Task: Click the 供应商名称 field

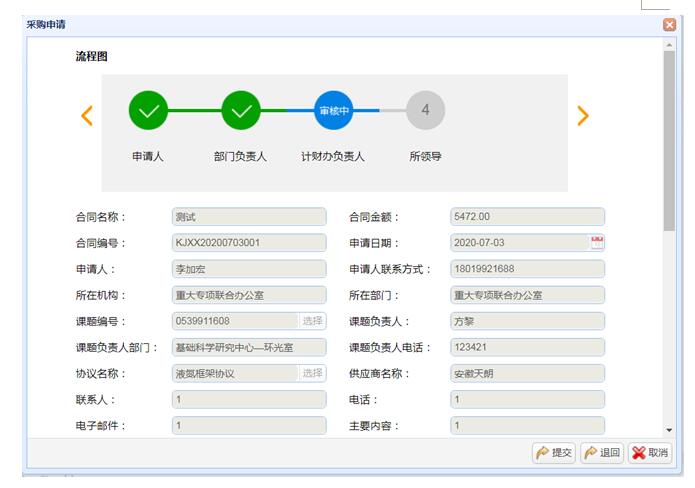Action: tap(527, 373)
